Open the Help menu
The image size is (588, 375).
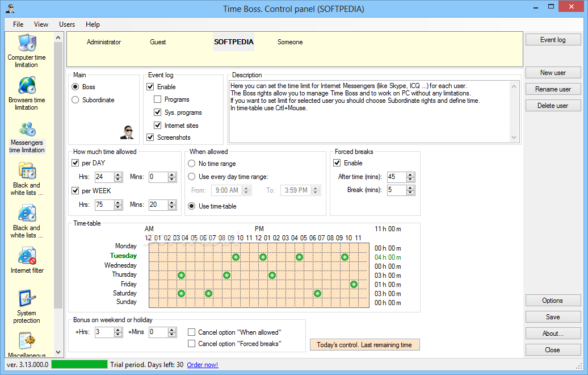coord(93,24)
